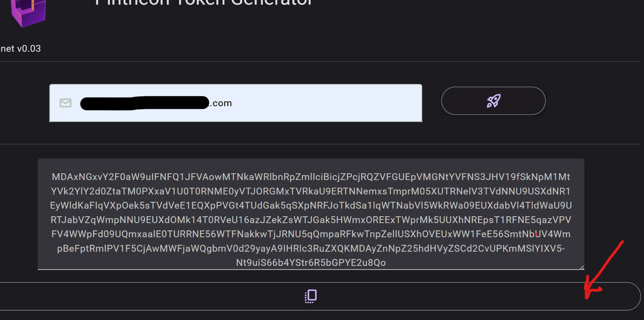The image size is (644, 320).
Task: Click the Token Generator page heading
Action: tap(203, 3)
